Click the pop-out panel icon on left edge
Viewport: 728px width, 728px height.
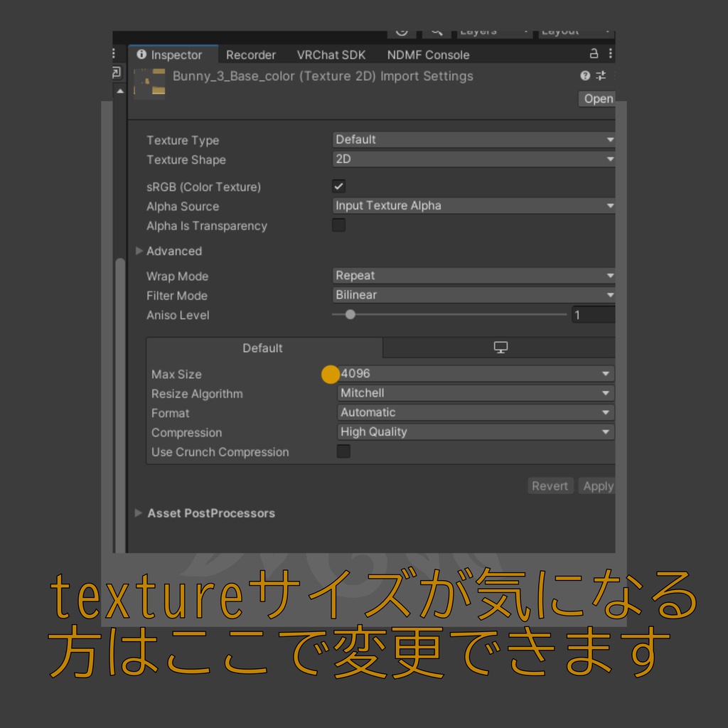tap(117, 72)
